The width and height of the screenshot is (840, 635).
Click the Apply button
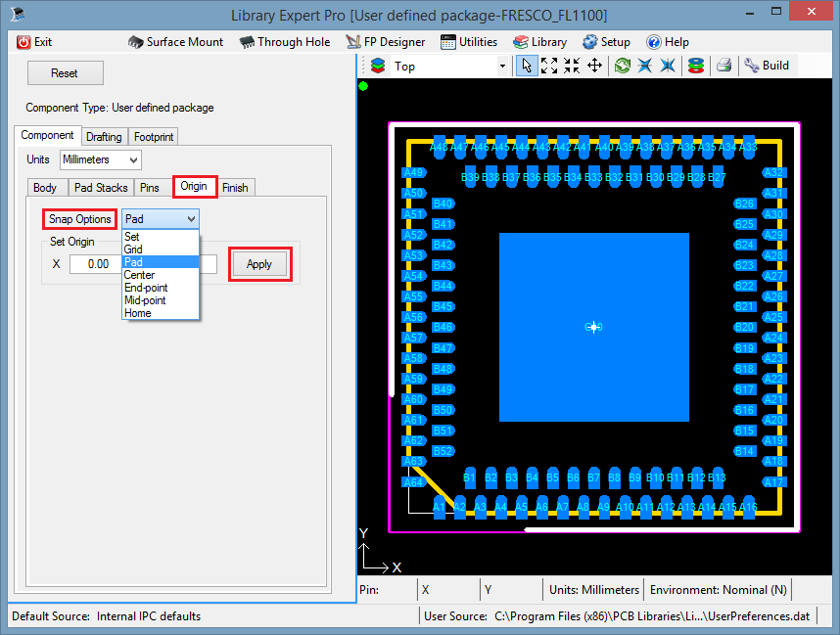(x=259, y=264)
